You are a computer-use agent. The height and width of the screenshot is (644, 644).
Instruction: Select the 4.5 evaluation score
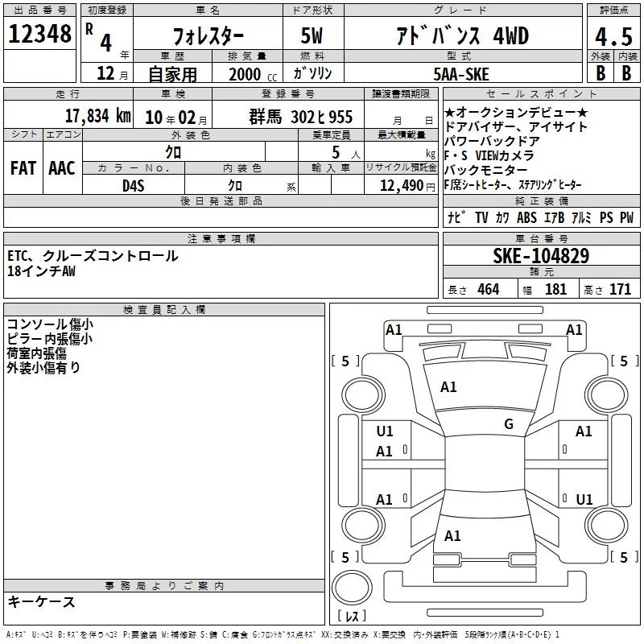613,36
